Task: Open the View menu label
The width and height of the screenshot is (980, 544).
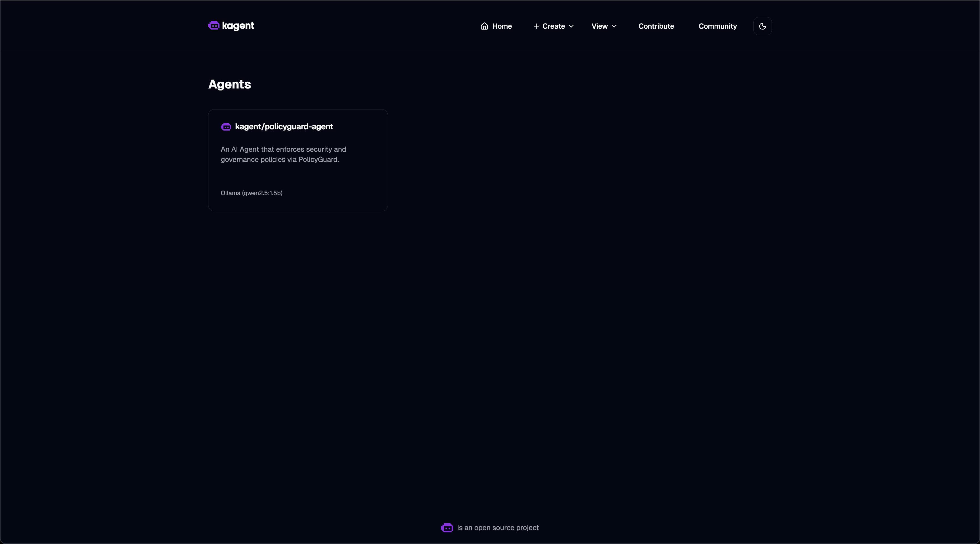Action: click(599, 26)
